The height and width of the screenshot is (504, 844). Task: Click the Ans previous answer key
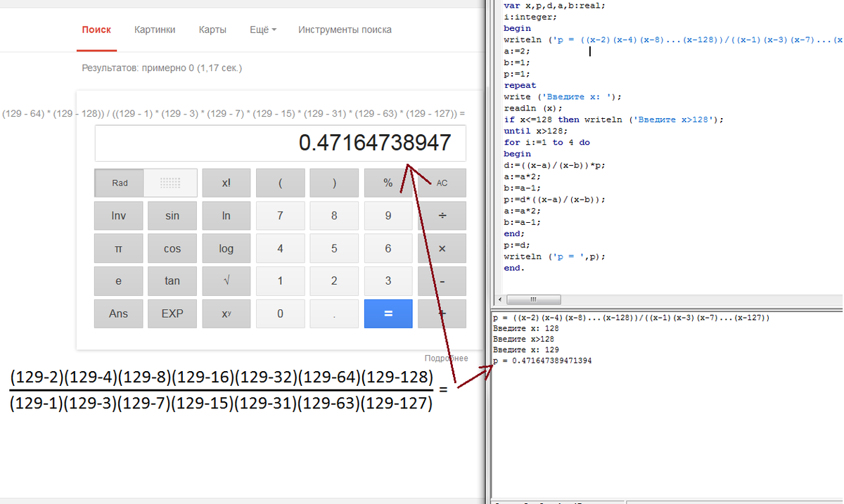pyautogui.click(x=118, y=314)
